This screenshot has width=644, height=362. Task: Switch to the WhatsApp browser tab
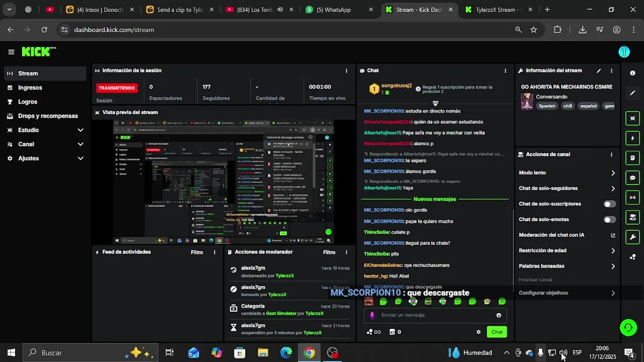339,10
